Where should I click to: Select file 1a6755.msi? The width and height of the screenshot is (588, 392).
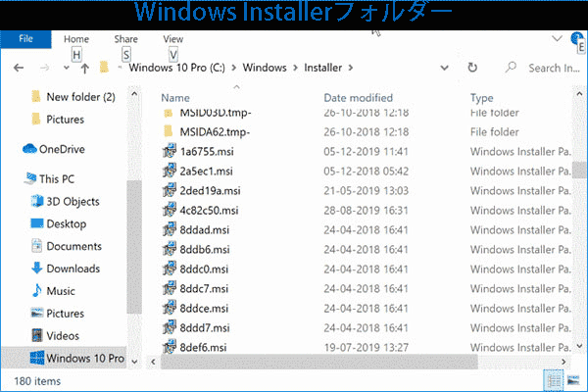(207, 152)
